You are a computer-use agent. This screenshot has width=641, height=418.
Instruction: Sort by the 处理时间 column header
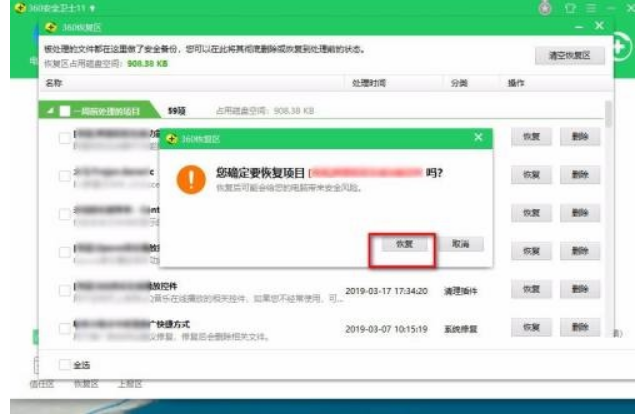(369, 83)
